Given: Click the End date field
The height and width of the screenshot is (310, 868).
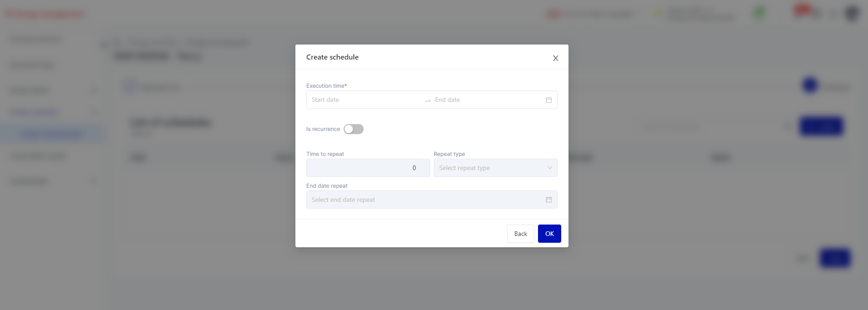Looking at the screenshot, I should (x=487, y=100).
